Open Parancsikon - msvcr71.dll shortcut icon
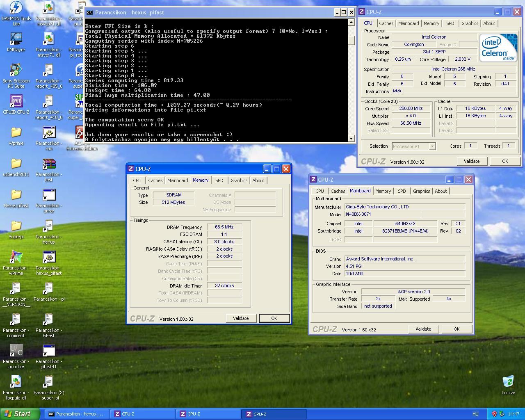 point(49,39)
